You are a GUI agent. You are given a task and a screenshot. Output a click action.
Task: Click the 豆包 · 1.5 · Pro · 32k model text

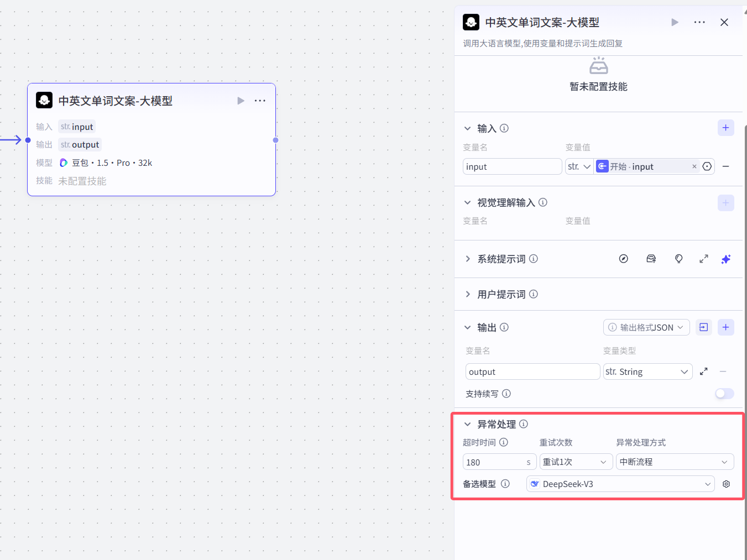coord(112,163)
